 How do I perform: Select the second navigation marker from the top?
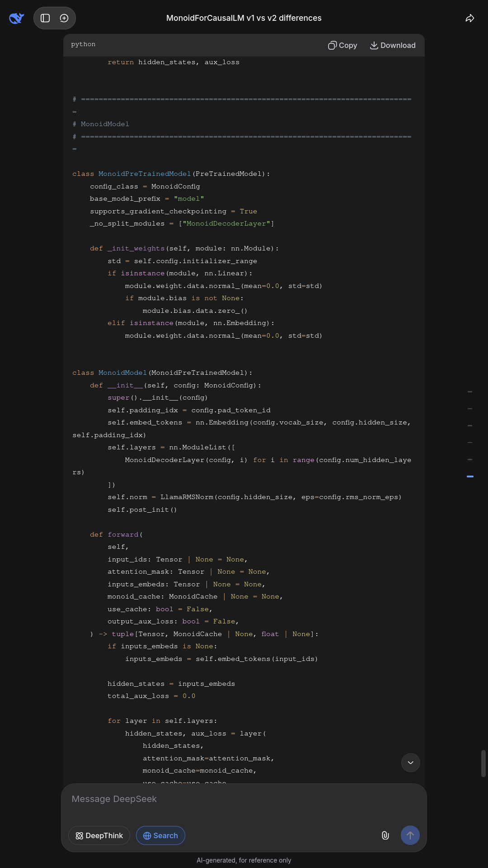[470, 409]
